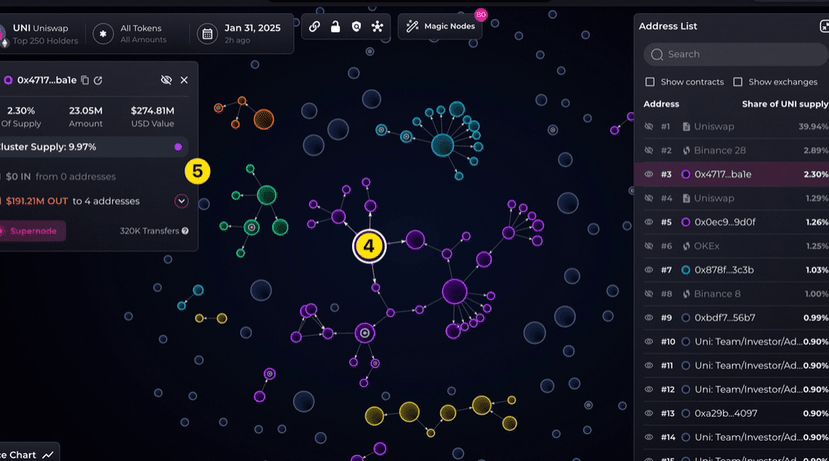Click the shield search icon in the toolbar
The image size is (829, 461).
click(356, 26)
